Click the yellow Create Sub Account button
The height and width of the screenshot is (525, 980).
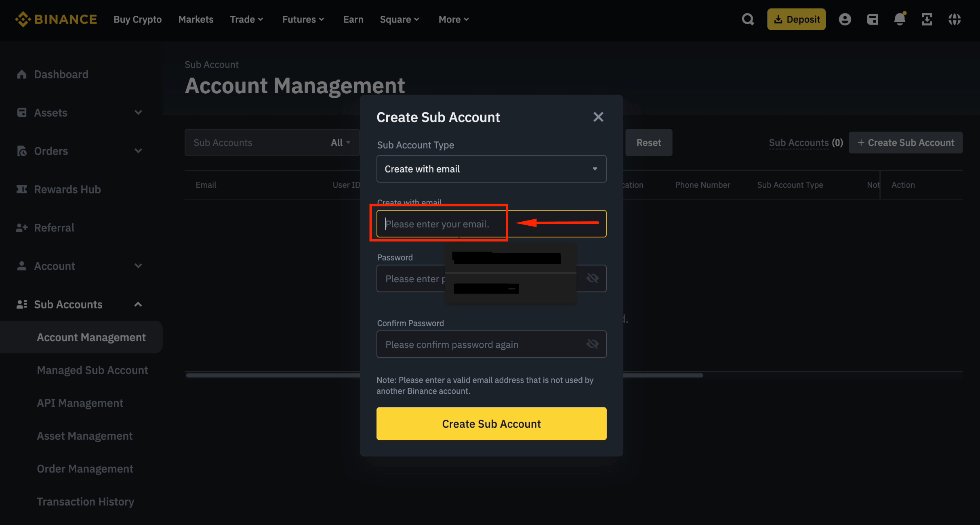click(x=491, y=424)
